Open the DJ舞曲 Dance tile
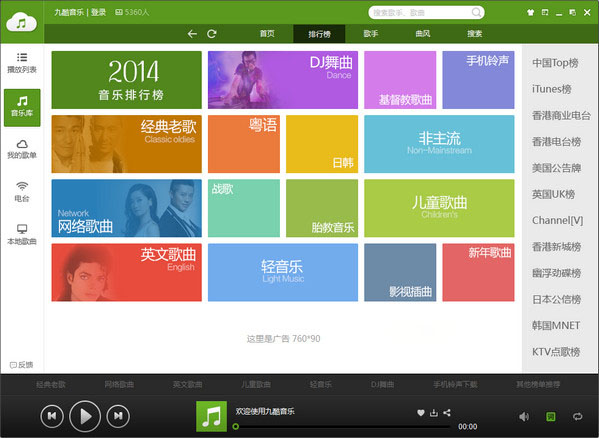The height and width of the screenshot is (438, 599). (283, 80)
